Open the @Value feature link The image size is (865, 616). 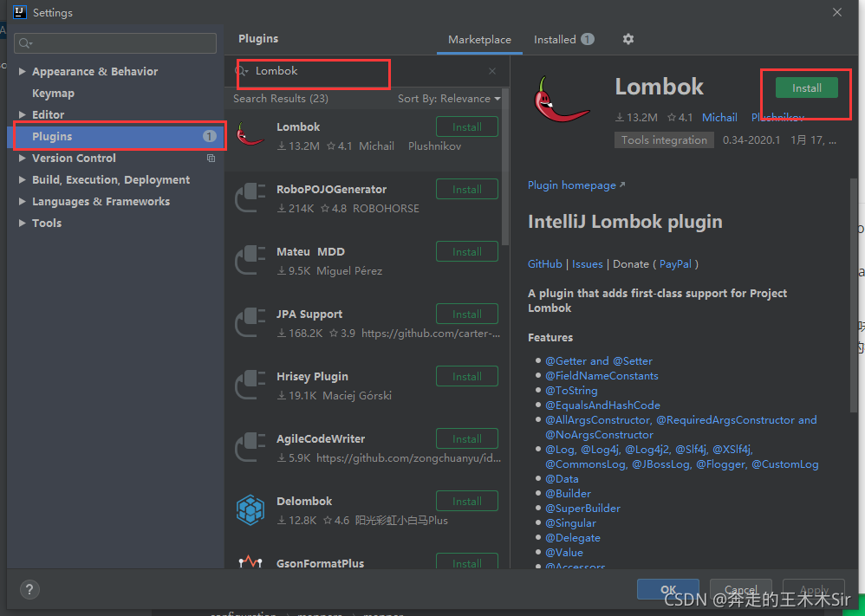[563, 553]
